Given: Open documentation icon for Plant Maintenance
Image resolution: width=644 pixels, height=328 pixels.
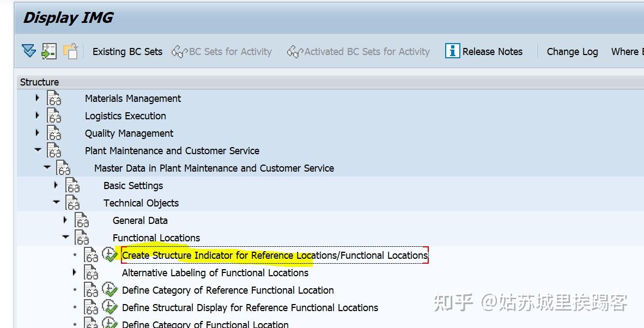Looking at the screenshot, I should (54, 150).
